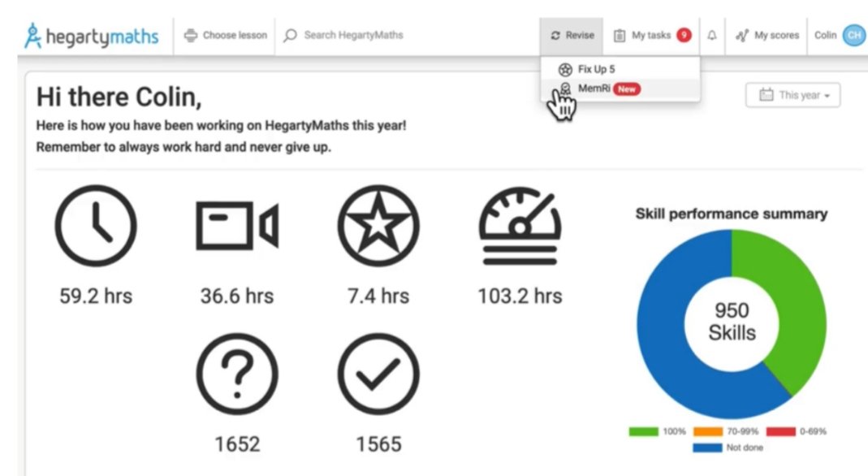
Task: Click the star in circle icon
Action: point(378,226)
